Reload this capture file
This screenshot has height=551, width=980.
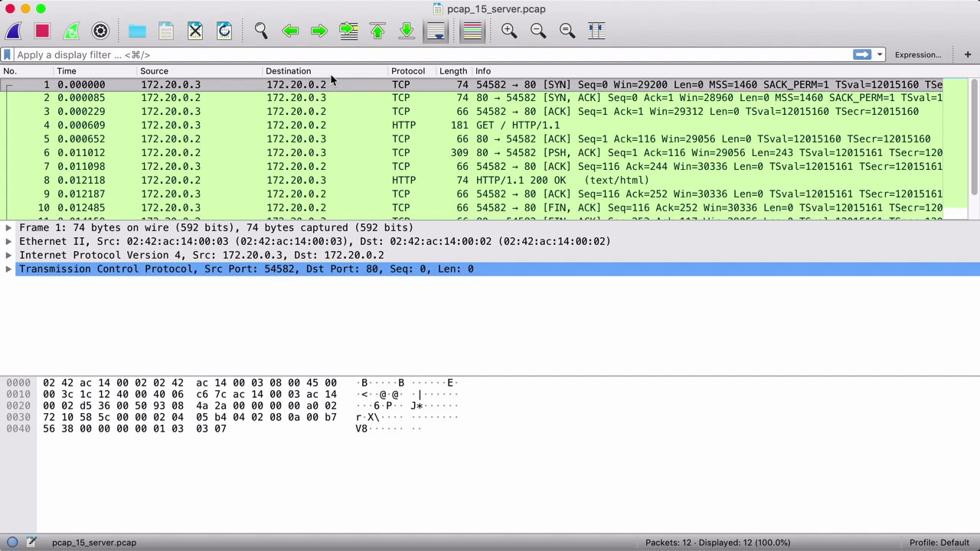[224, 31]
